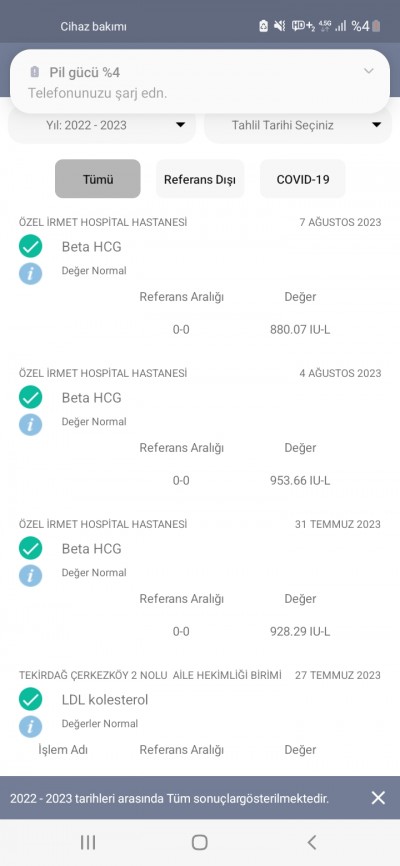The width and height of the screenshot is (400, 866).
Task: Tap green check icon beside 4 Ağustos Beta HCG
Action: [30, 397]
